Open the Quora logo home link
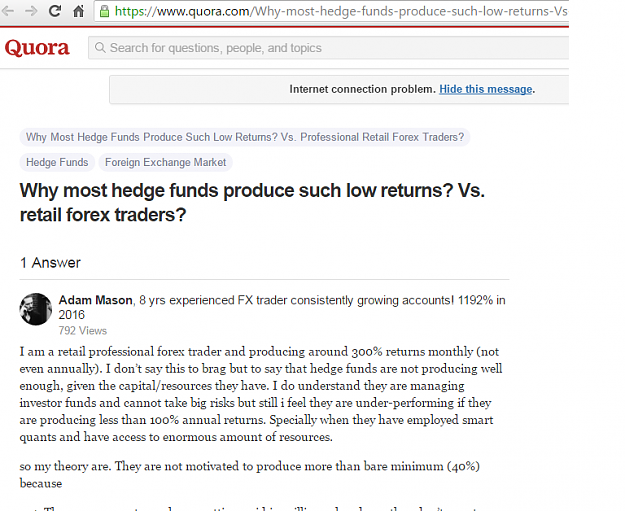 coord(37,48)
